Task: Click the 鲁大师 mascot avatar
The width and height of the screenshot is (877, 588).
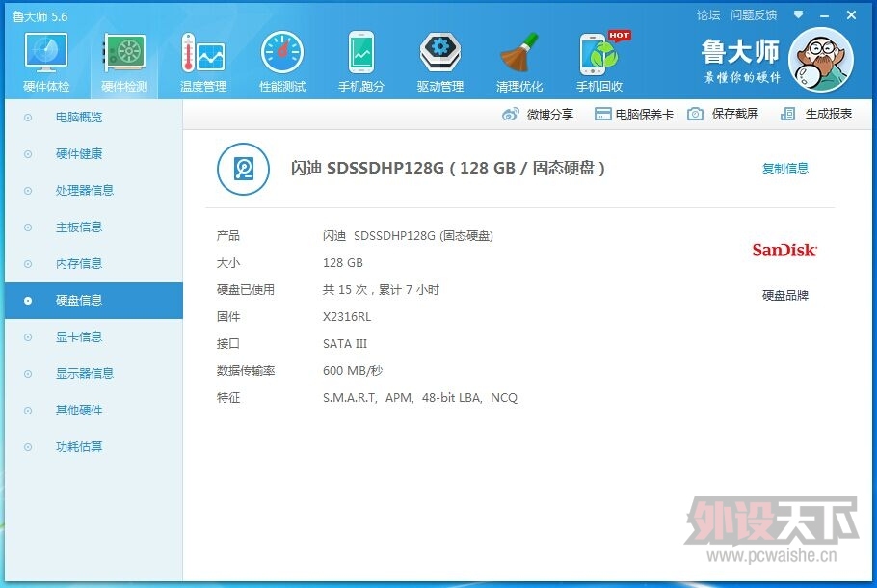Action: point(820,60)
